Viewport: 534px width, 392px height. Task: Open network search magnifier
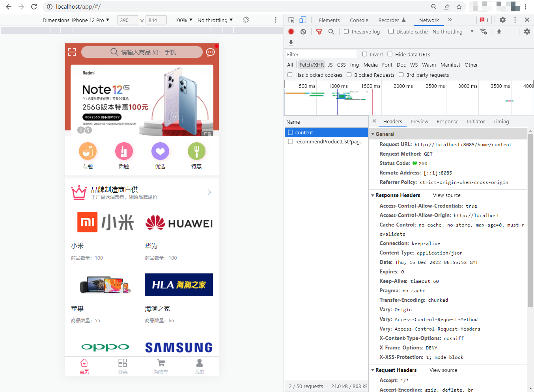pyautogui.click(x=331, y=32)
